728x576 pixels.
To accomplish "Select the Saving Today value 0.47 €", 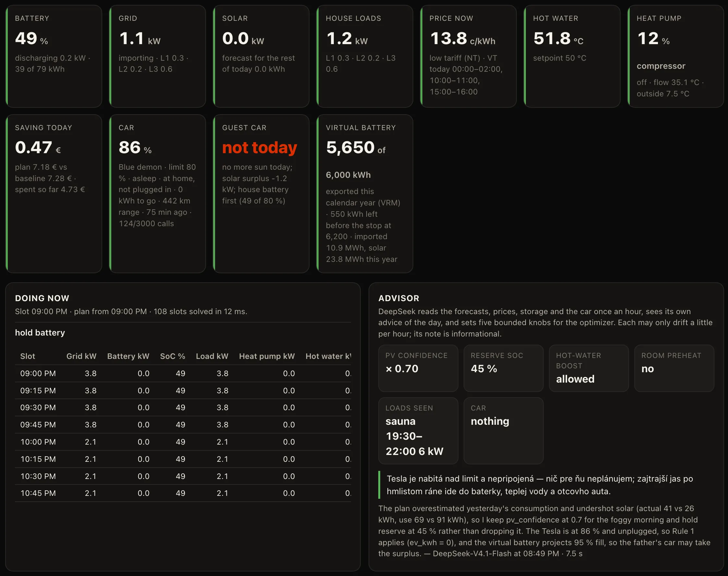I will click(38, 148).
